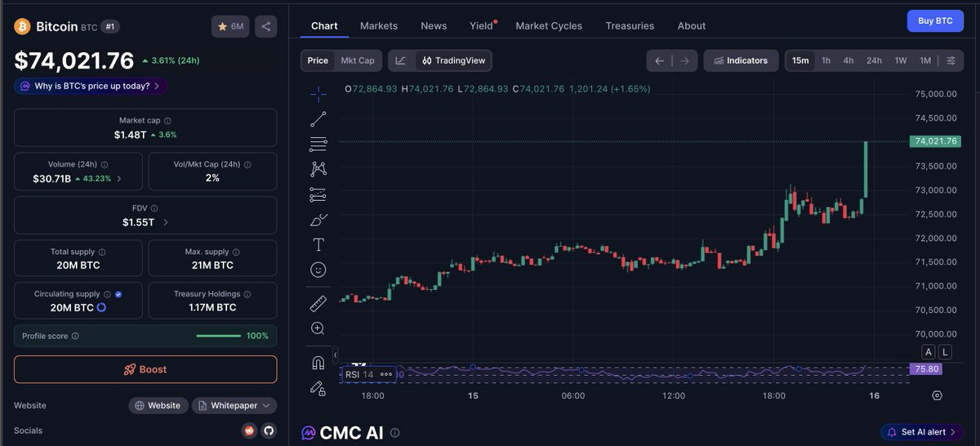
Task: Set chart interval to 1M
Action: (x=925, y=60)
